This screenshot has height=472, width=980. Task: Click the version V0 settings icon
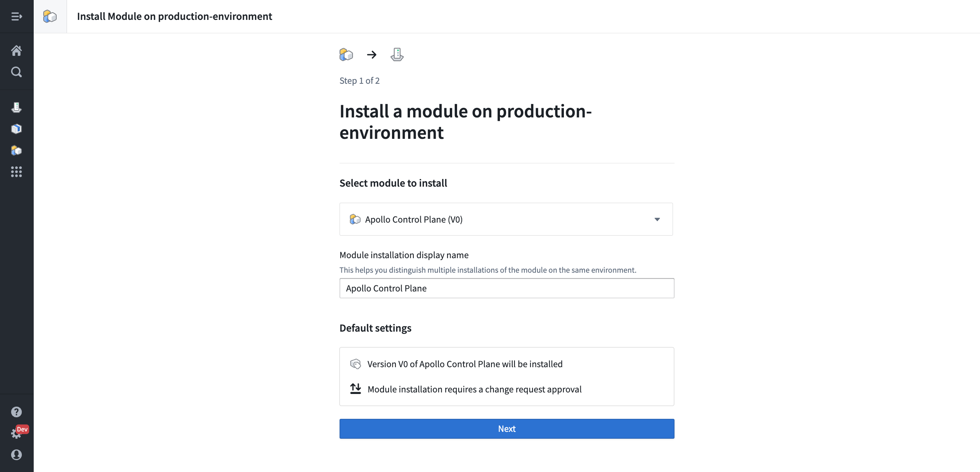click(355, 364)
